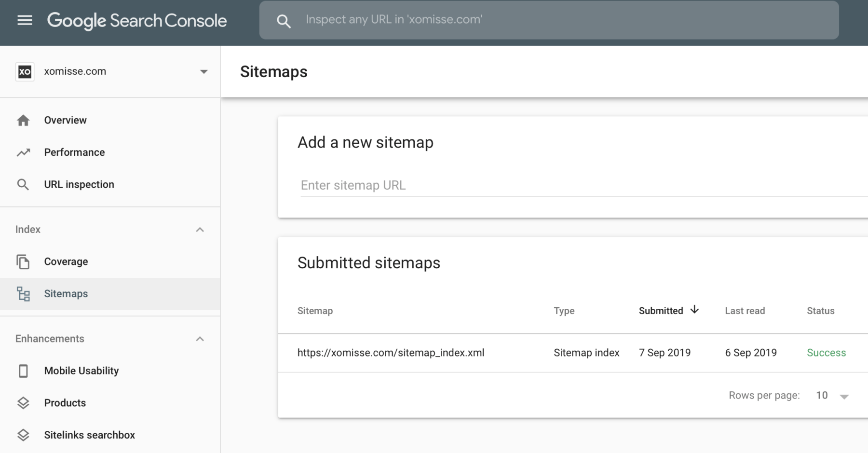868x453 pixels.
Task: Click the Sitelinks searchbox layers icon
Action: (23, 435)
